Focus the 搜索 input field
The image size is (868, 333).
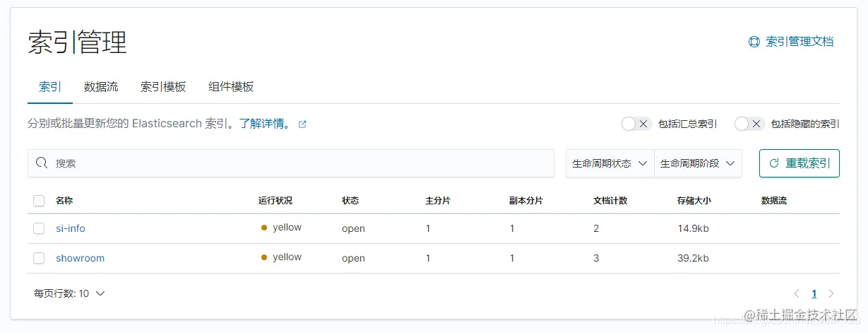[x=291, y=163]
